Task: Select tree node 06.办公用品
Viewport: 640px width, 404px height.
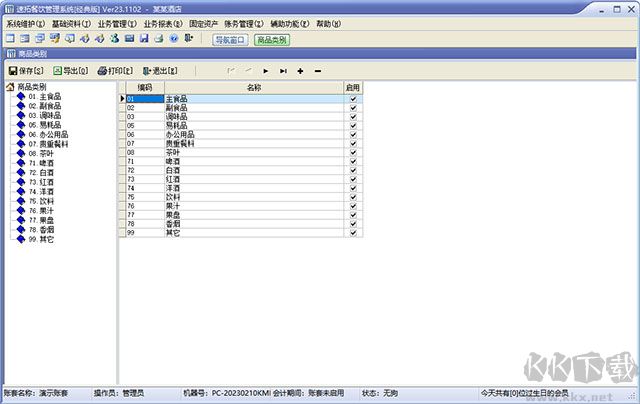Action: click(48, 134)
